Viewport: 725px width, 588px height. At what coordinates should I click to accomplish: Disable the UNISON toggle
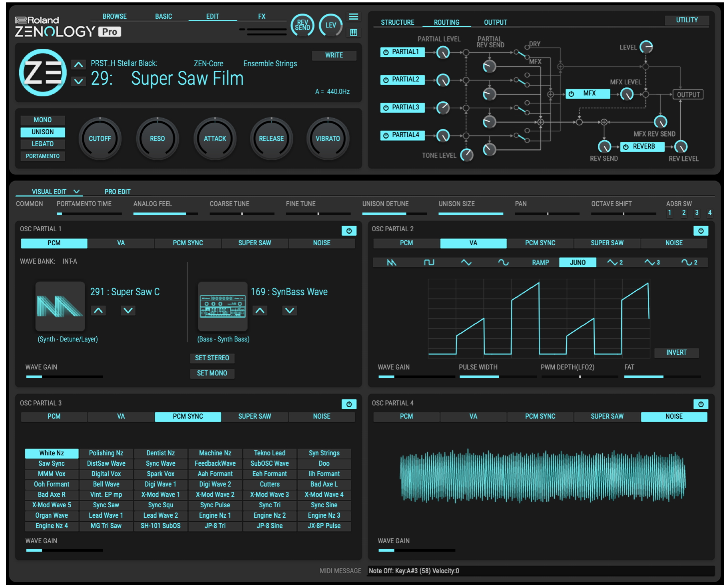[43, 132]
